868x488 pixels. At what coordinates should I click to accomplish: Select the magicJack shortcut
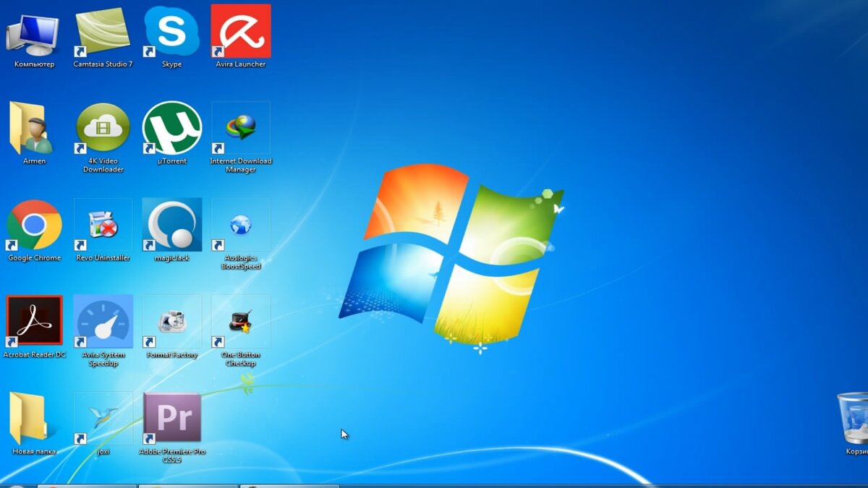point(171,228)
